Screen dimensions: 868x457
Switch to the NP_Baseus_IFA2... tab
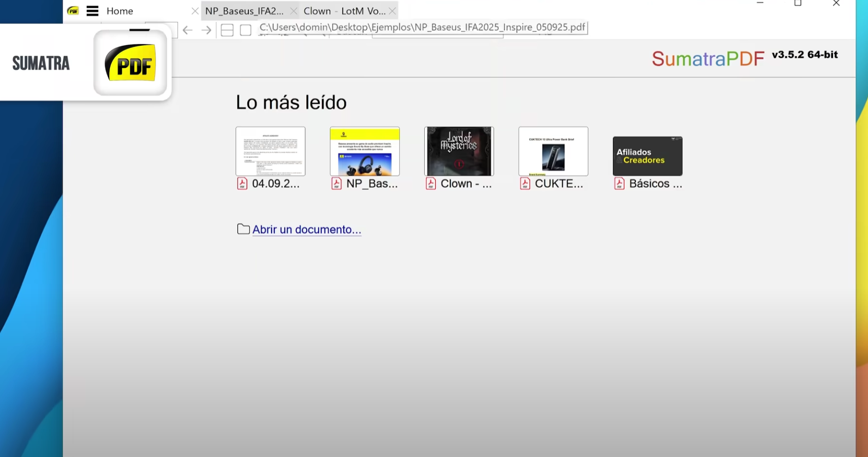click(x=244, y=11)
